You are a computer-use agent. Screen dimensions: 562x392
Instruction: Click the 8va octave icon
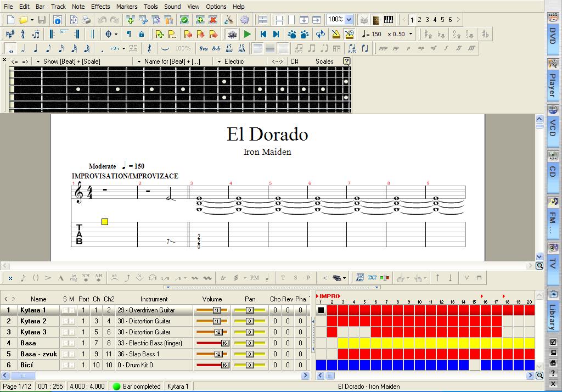[204, 48]
